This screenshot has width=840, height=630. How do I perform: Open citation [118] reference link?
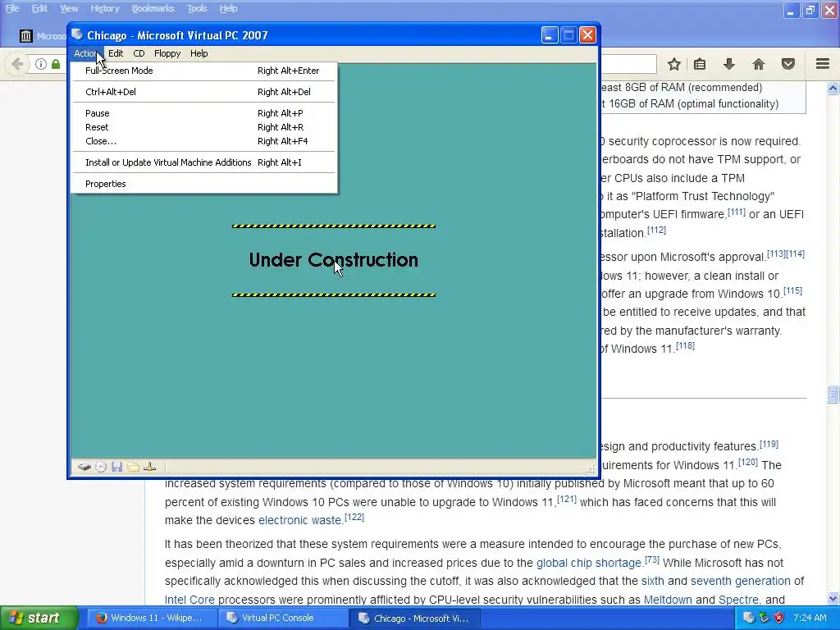tap(685, 345)
